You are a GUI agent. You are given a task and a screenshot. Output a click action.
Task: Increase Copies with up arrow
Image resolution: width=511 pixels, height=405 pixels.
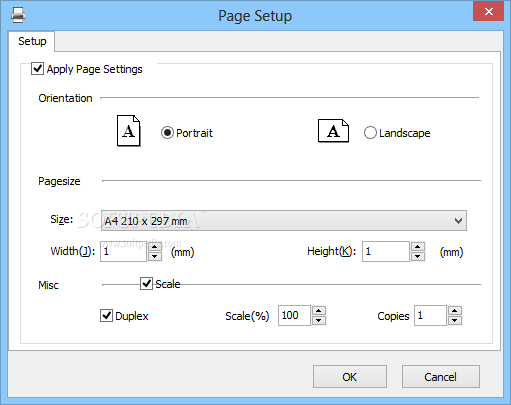(x=455, y=311)
